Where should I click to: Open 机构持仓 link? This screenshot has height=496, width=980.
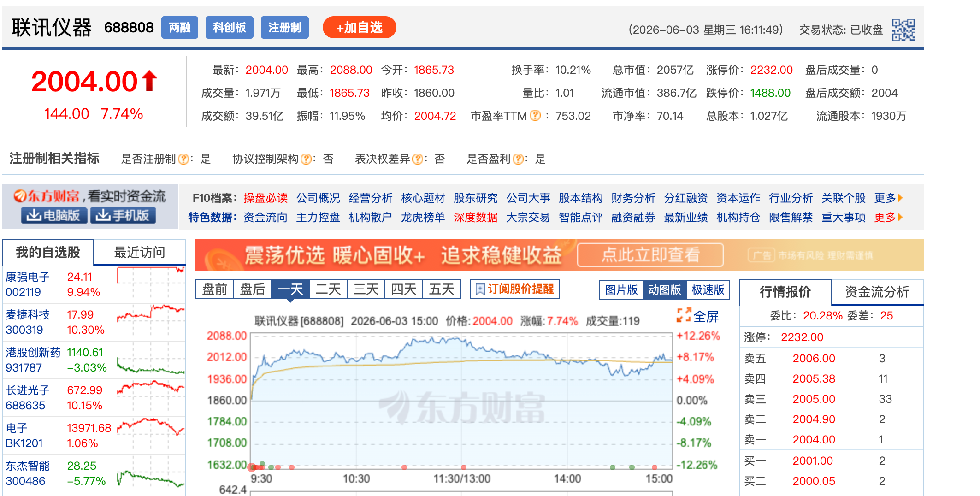pos(738,217)
